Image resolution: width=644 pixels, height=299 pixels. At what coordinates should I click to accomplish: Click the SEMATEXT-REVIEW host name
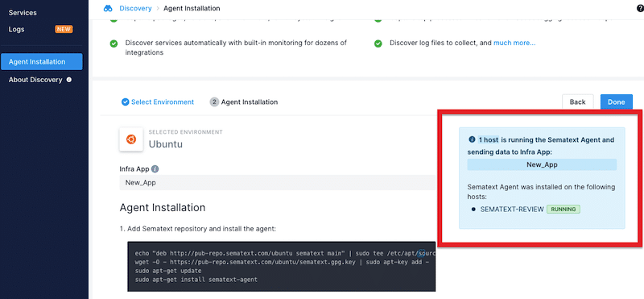[512, 210]
